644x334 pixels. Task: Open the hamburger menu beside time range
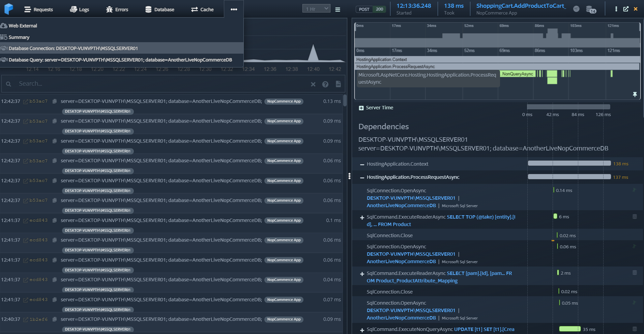tap(338, 9)
